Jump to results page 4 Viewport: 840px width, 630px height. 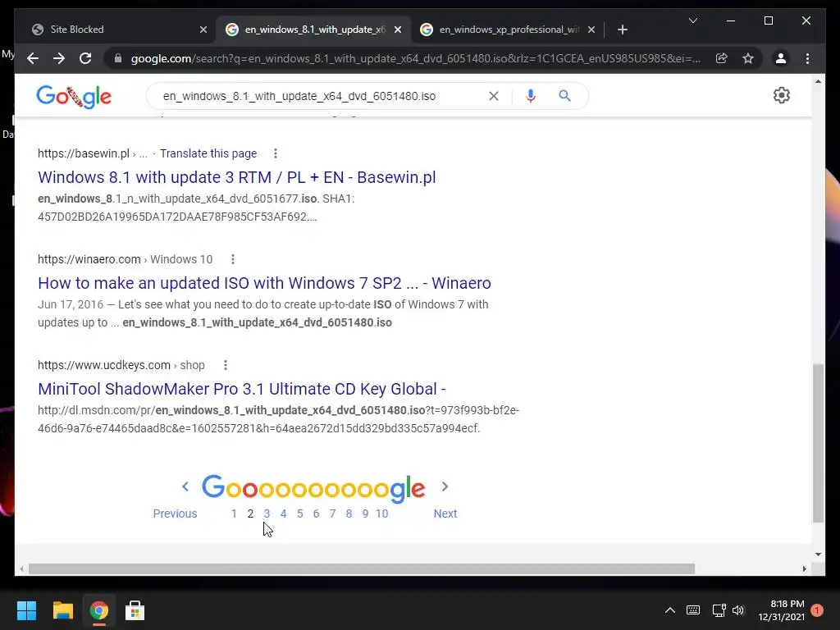pos(283,514)
